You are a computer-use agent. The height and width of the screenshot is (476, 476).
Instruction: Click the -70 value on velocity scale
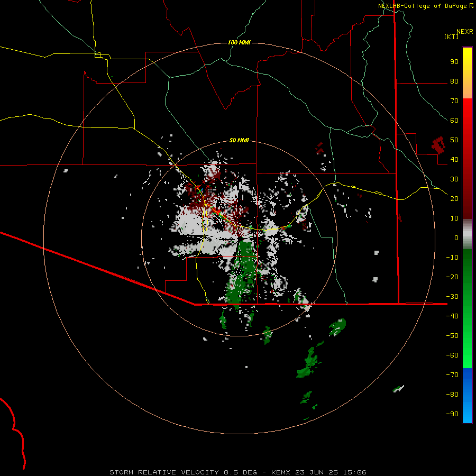[x=452, y=375]
